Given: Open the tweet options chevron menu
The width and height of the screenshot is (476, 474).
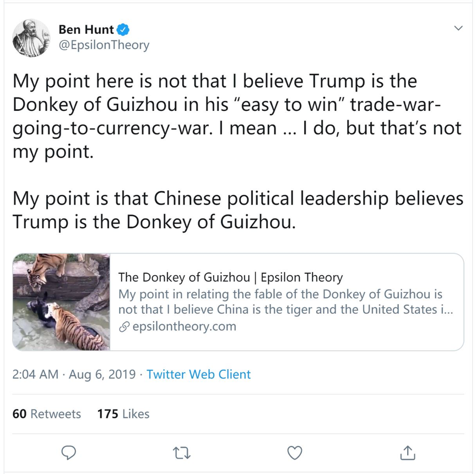Looking at the screenshot, I should coord(458,28).
